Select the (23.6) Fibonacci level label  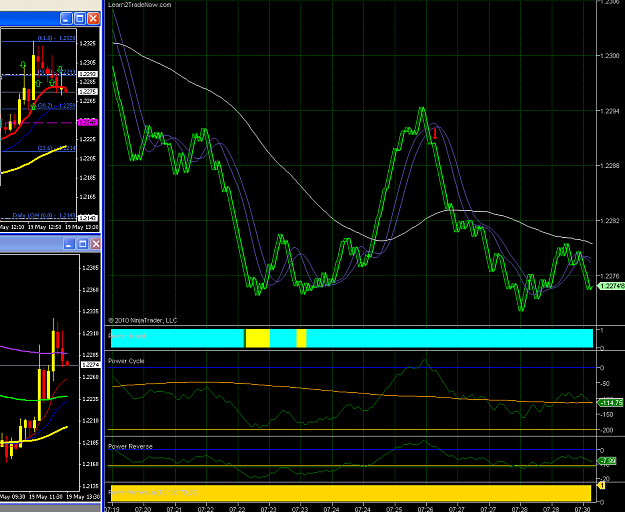56,148
